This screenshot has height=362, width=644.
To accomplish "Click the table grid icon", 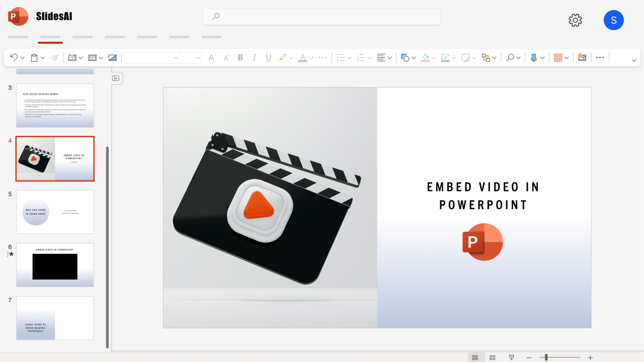I will click(x=558, y=57).
